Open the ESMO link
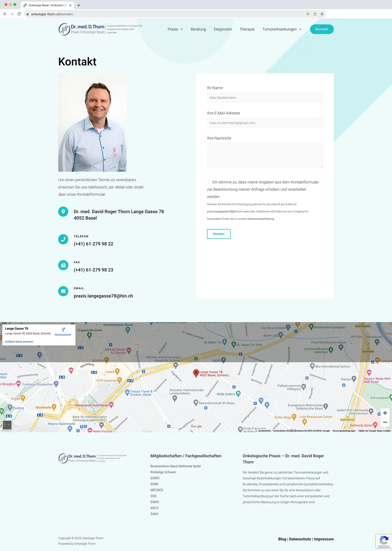392x551 pixels. tap(155, 502)
